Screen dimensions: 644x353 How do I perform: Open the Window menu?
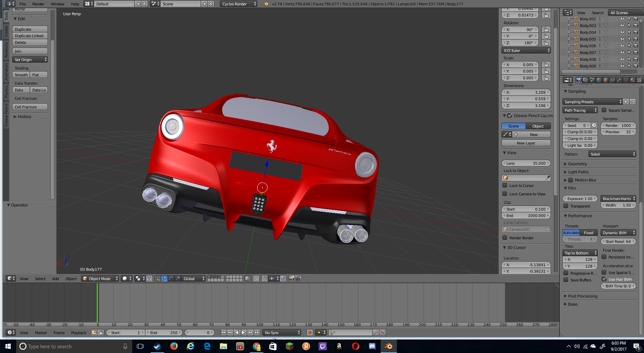pos(58,4)
